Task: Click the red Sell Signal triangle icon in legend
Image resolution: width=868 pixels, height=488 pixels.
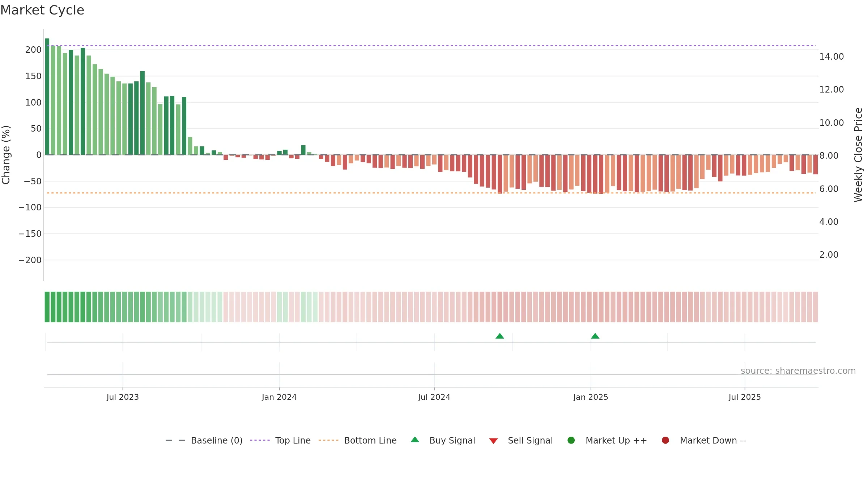Action: coord(493,441)
